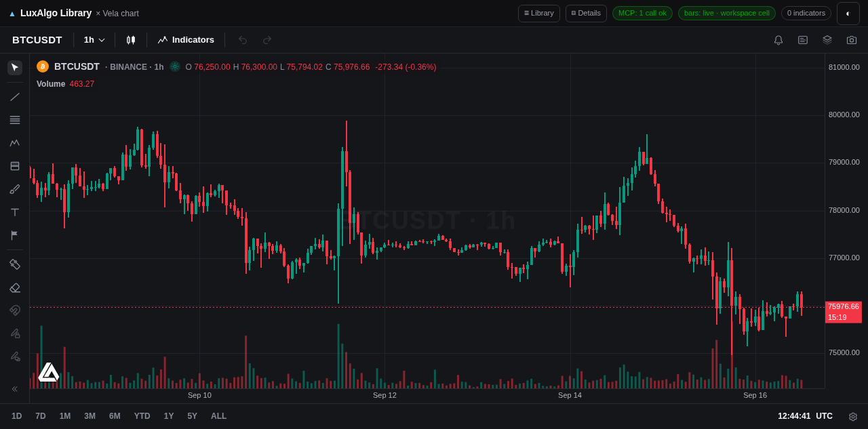
Task: Click the white logo mark on chart
Action: (49, 372)
